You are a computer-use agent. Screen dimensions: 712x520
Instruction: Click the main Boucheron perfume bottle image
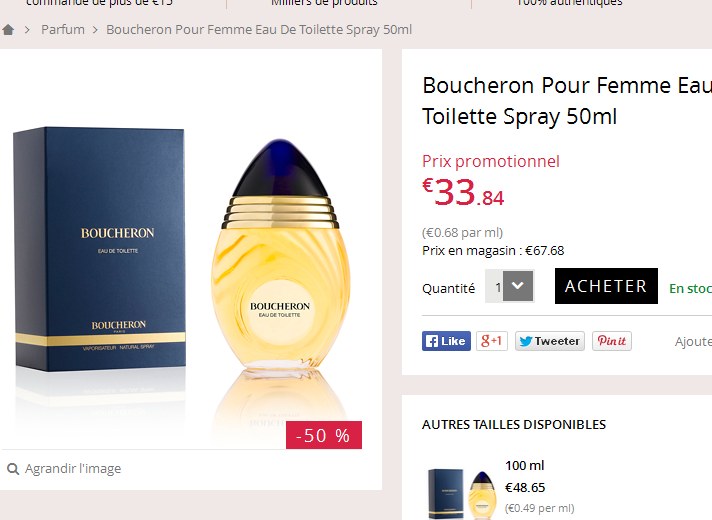click(x=280, y=254)
